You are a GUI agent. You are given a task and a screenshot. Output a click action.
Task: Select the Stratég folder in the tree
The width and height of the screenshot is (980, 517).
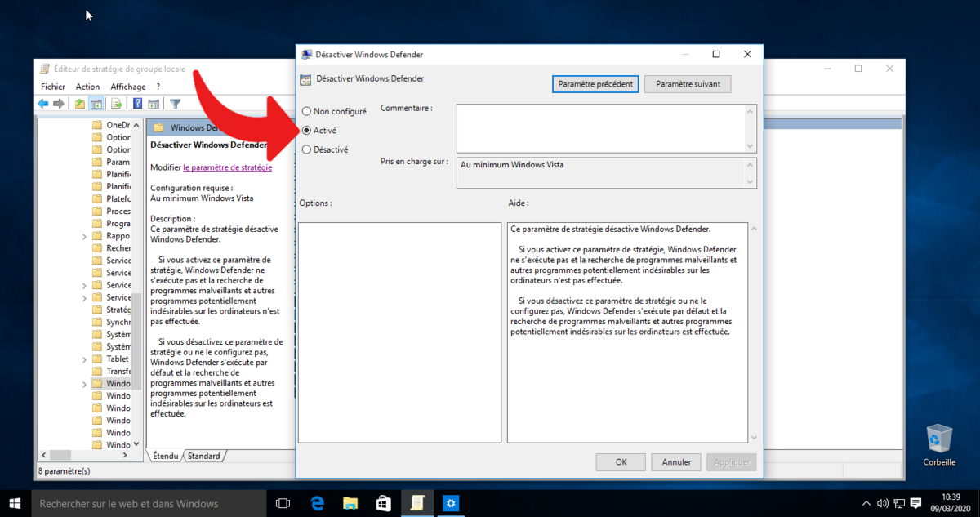110,310
